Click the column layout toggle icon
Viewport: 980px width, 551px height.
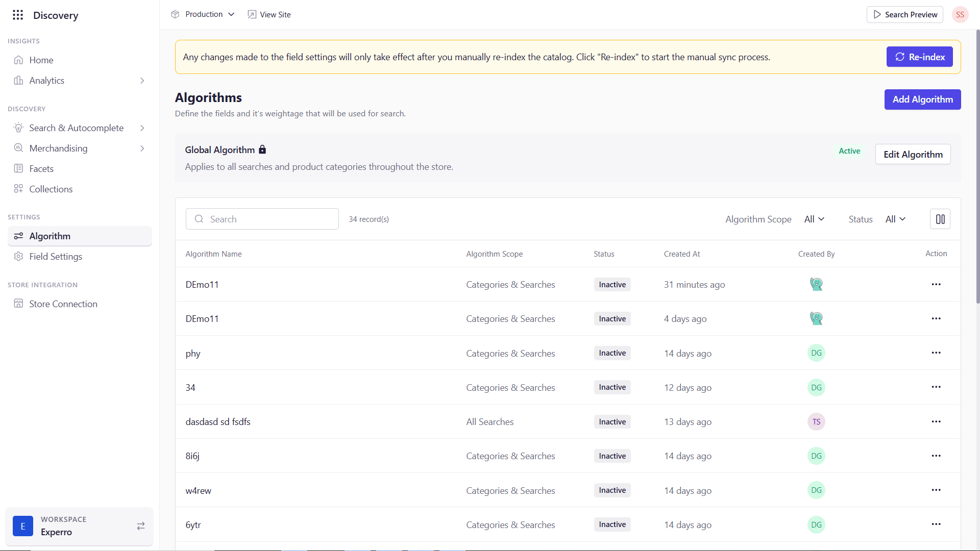coord(940,219)
